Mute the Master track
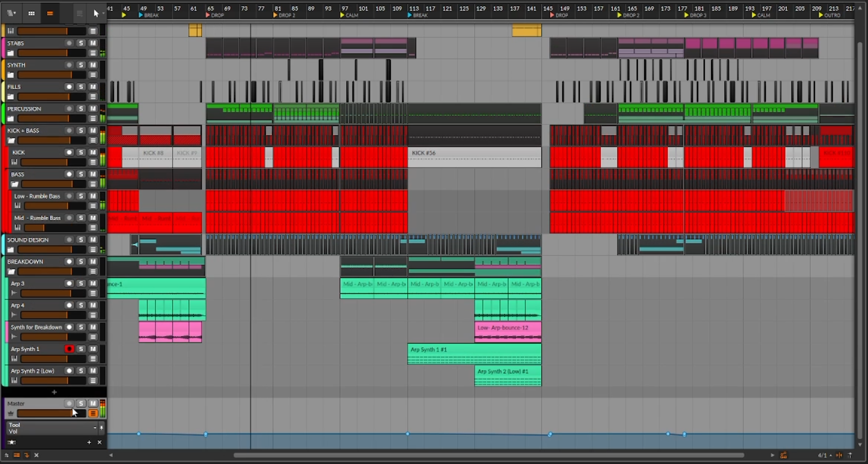Viewport: 868px width, 464px height. [x=93, y=403]
